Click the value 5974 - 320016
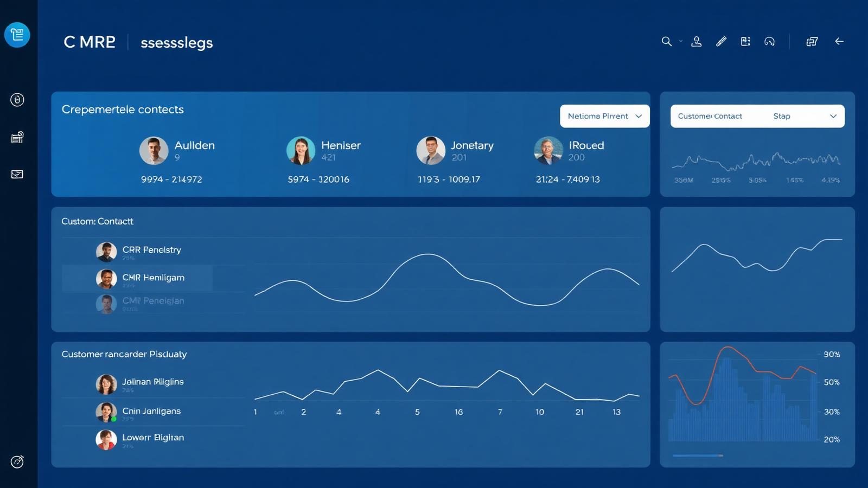The image size is (868, 488). [x=318, y=179]
